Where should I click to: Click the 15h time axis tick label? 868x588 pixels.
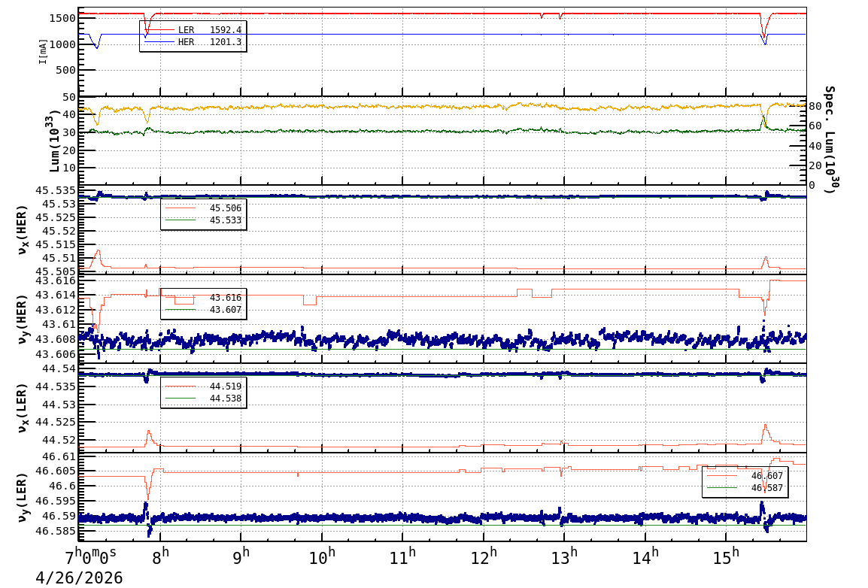click(x=726, y=556)
